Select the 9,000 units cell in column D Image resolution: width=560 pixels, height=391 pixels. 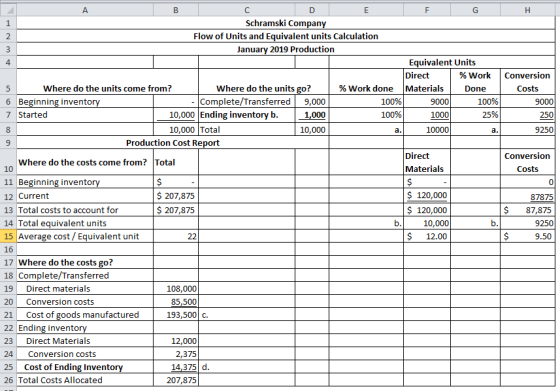(x=312, y=101)
